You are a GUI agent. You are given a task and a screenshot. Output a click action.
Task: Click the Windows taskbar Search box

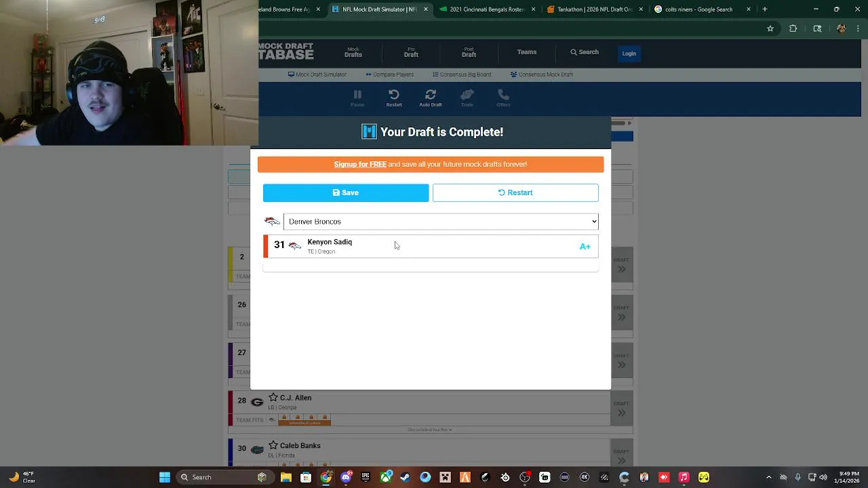[226, 477]
